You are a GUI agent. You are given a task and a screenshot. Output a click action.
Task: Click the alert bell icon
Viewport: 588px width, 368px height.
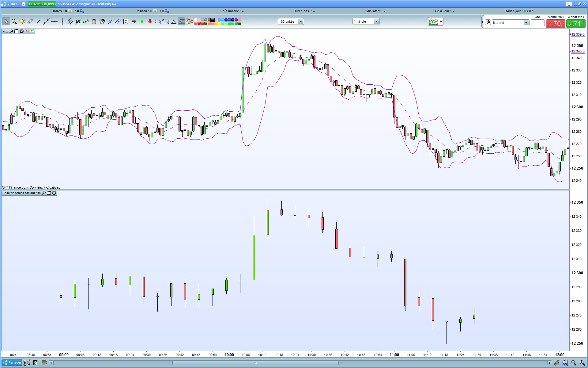pos(22,21)
